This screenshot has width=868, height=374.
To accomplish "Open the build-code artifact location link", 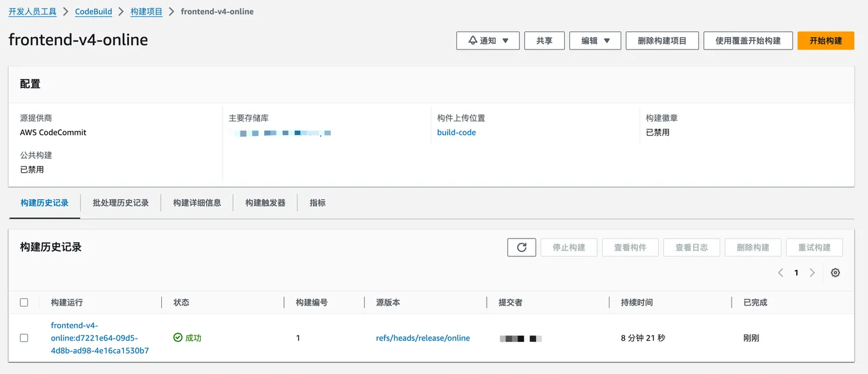I will (456, 133).
